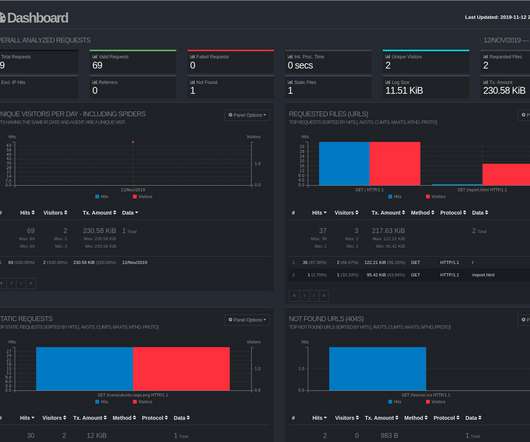Image resolution: width=530 pixels, height=442 pixels.
Task: Toggle Hits legend in Unique Visitors chart
Action: click(102, 196)
